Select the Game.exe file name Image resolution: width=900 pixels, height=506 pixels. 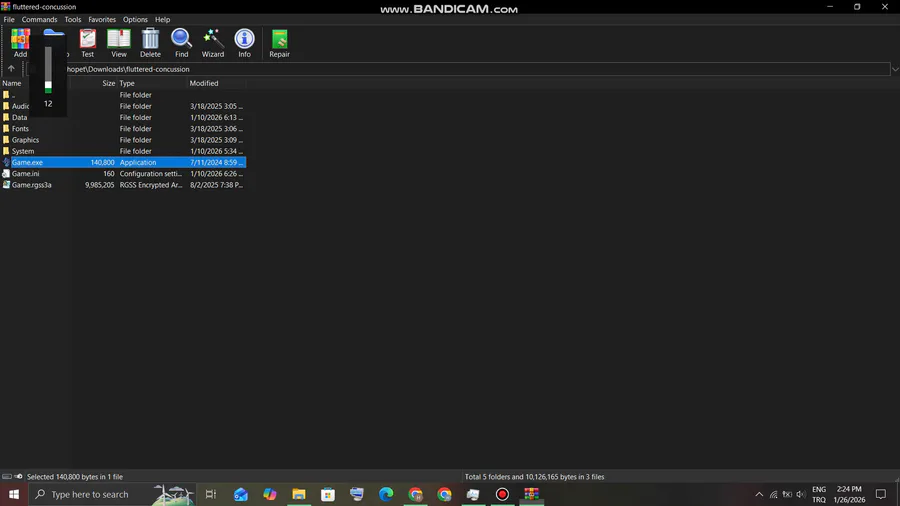pyautogui.click(x=27, y=162)
